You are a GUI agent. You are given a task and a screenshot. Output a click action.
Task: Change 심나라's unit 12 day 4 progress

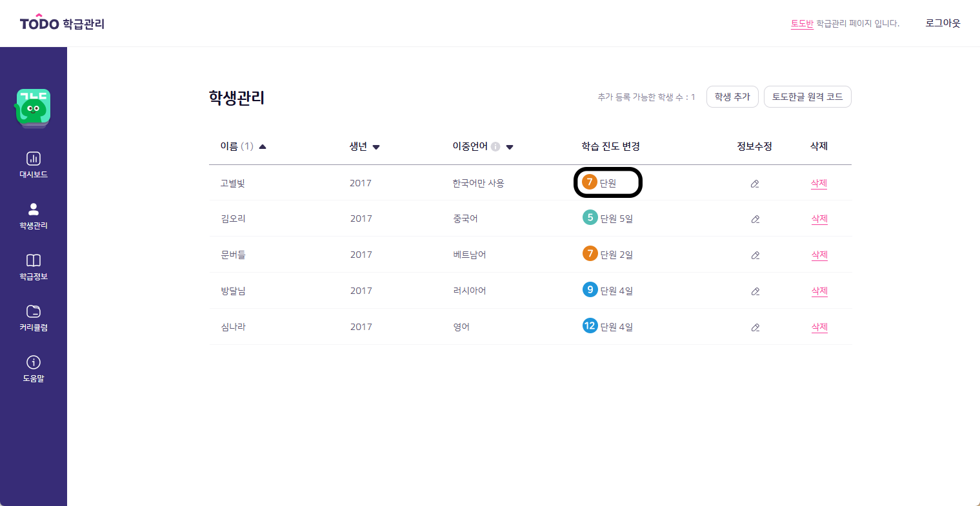pyautogui.click(x=608, y=326)
